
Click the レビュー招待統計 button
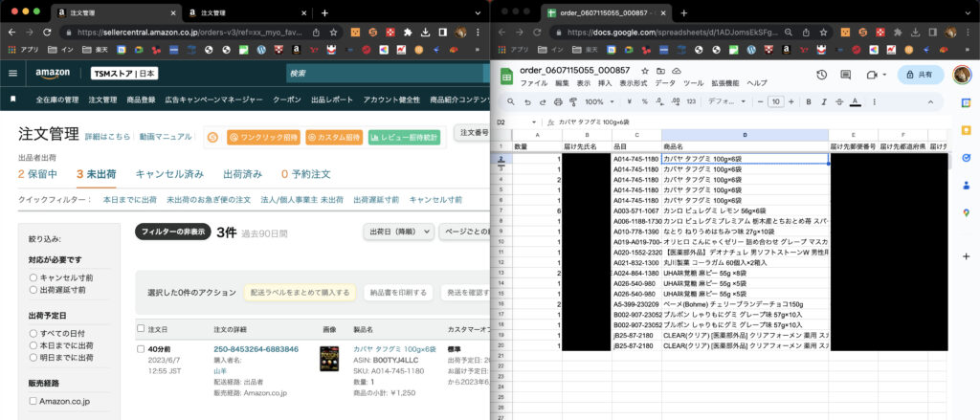tap(404, 138)
